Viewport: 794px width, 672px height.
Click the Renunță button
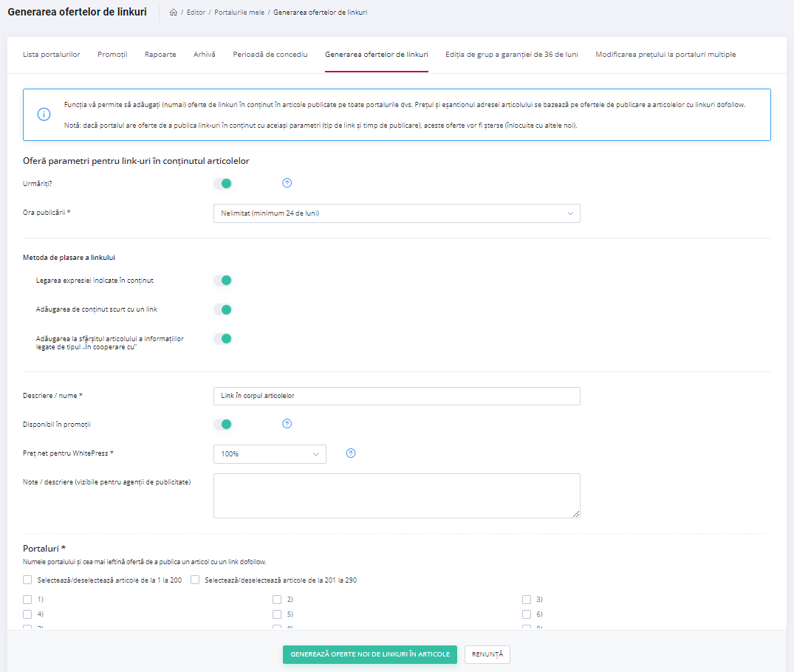pos(487,654)
